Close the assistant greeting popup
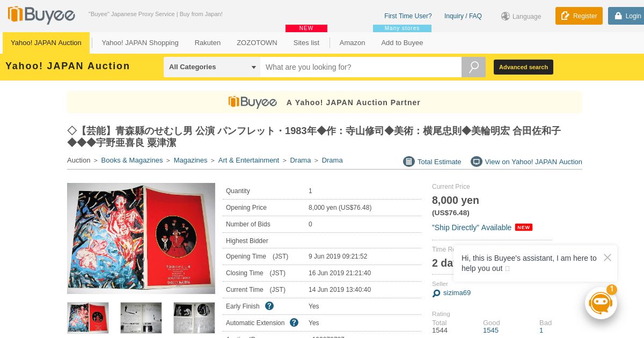This screenshot has height=338, width=644. click(x=607, y=258)
